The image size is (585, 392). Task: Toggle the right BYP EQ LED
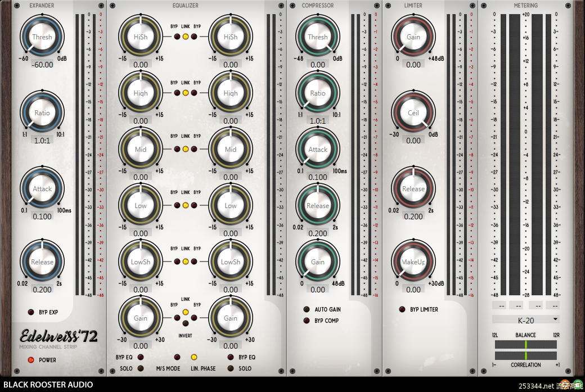click(231, 357)
